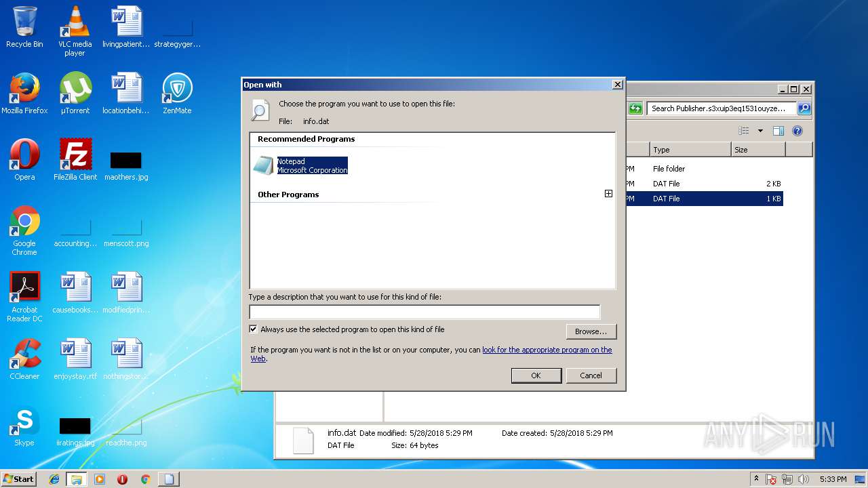Open Explorer help icon
This screenshot has height=488, width=868.
797,131
